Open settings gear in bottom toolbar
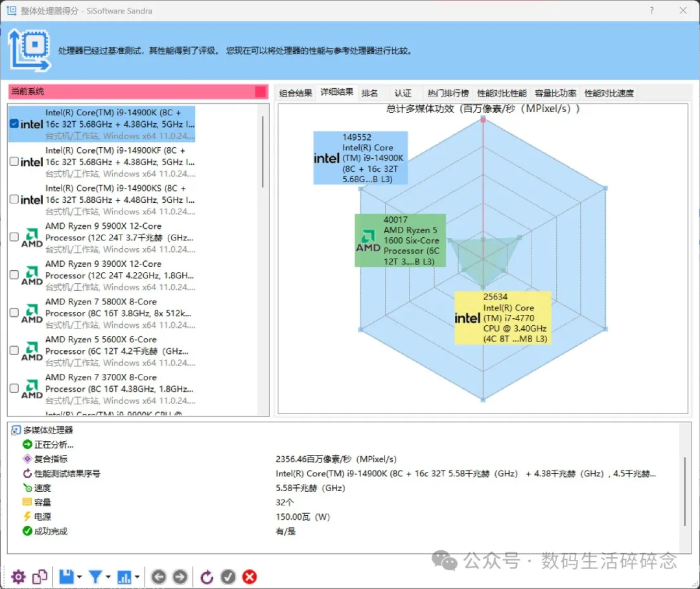The height and width of the screenshot is (589, 700). point(18,577)
